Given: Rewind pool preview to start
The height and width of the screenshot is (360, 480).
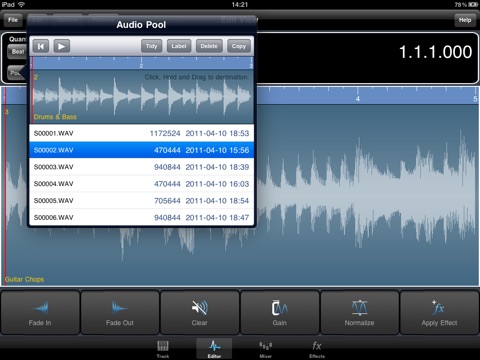Looking at the screenshot, I should point(41,46).
